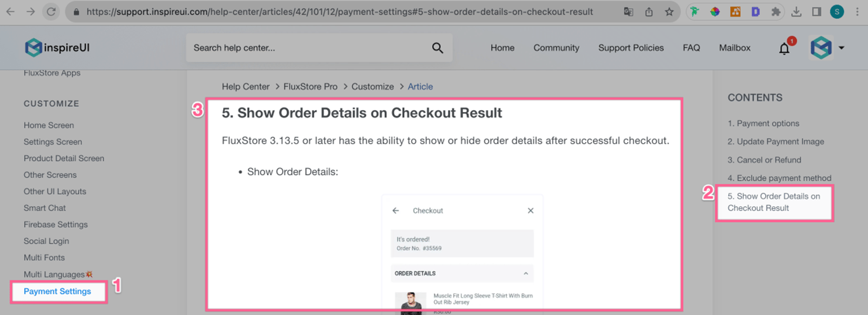The height and width of the screenshot is (315, 868).
Task: Open notifications bell icon
Action: 785,48
